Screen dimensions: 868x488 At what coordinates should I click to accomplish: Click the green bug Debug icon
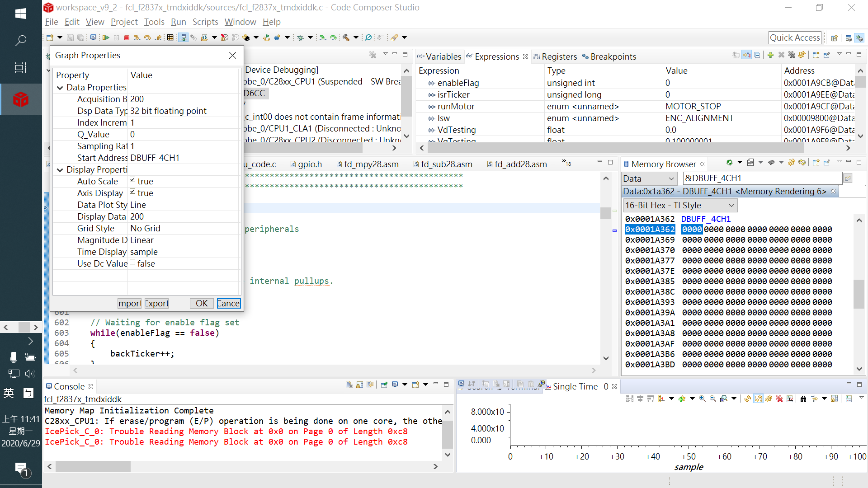click(301, 38)
